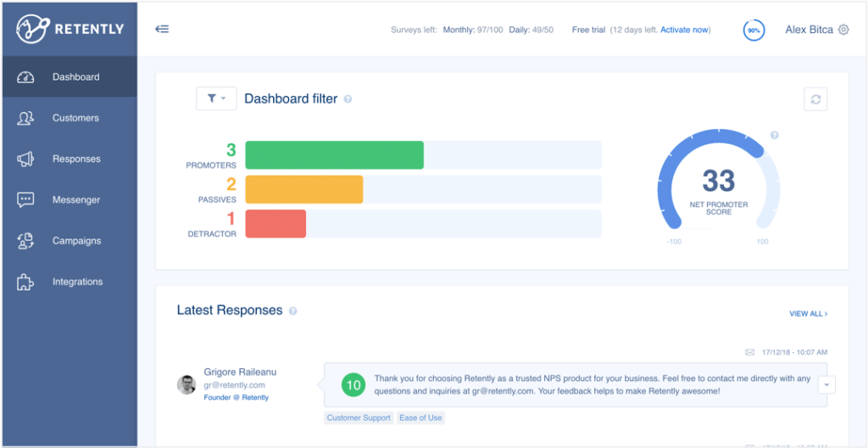Click the 90% profile completion circle
The width and height of the screenshot is (868, 448).
pos(754,31)
